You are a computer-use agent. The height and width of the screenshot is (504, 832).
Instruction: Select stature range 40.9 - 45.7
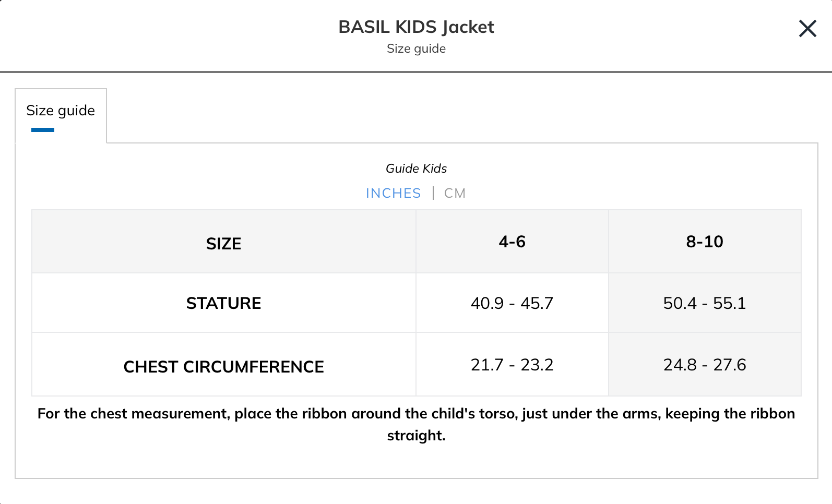coord(512,303)
